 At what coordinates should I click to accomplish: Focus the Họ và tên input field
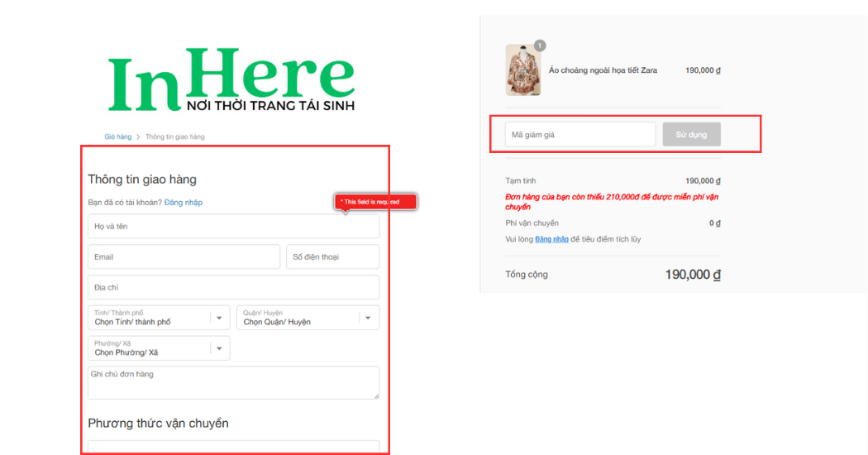(234, 226)
